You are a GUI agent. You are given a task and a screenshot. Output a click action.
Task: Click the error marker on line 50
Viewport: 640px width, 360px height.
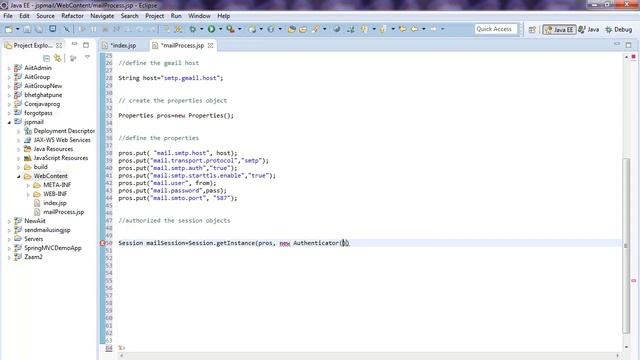tap(102, 243)
